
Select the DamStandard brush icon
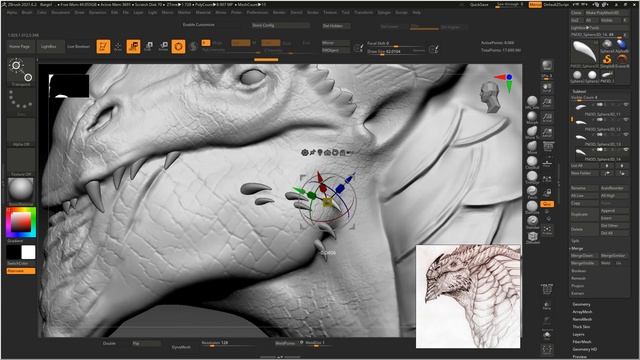[532, 206]
